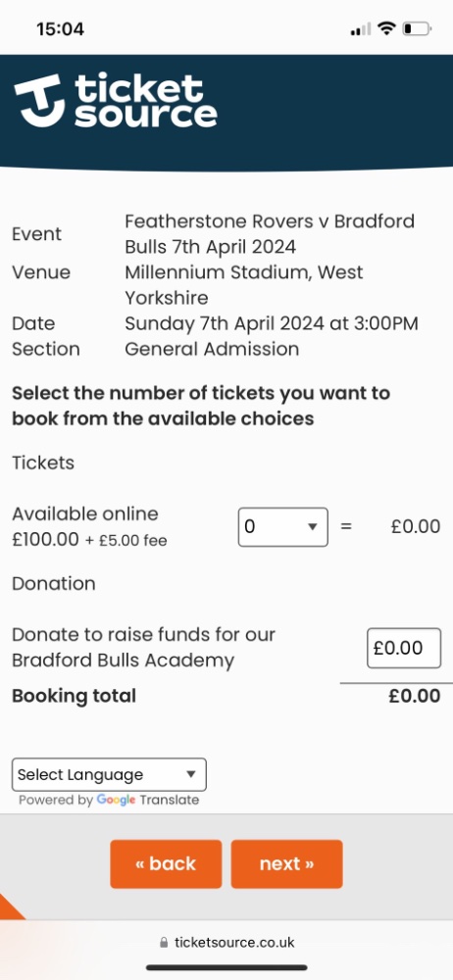
Task: Tap the battery status icon
Action: coord(417,28)
